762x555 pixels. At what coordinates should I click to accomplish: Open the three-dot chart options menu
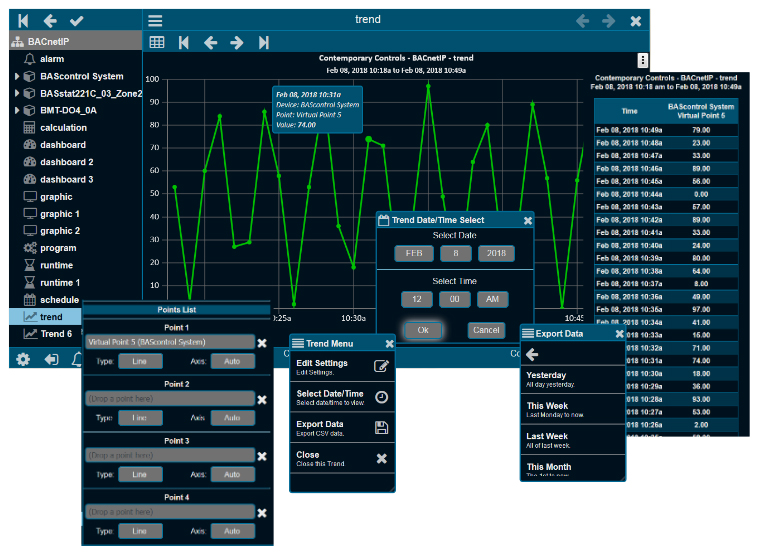(643, 61)
